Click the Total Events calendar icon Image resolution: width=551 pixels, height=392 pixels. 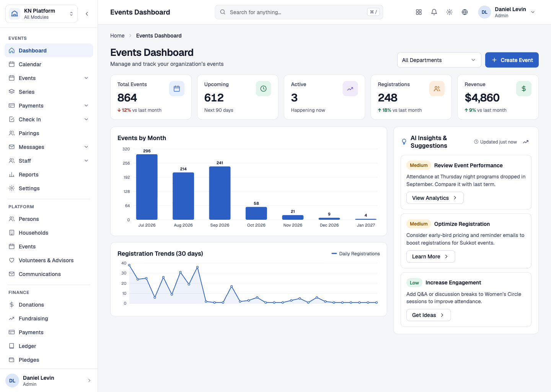[177, 89]
